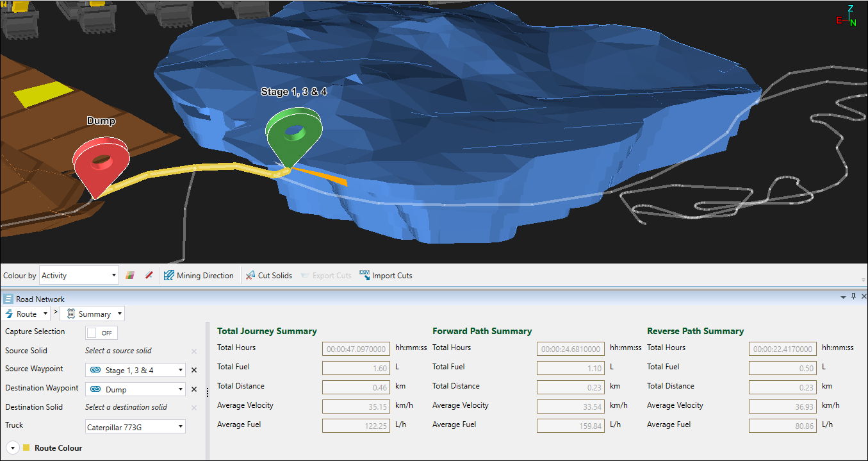This screenshot has height=461, width=868.
Task: Expand the Route Colour section
Action: [12, 448]
